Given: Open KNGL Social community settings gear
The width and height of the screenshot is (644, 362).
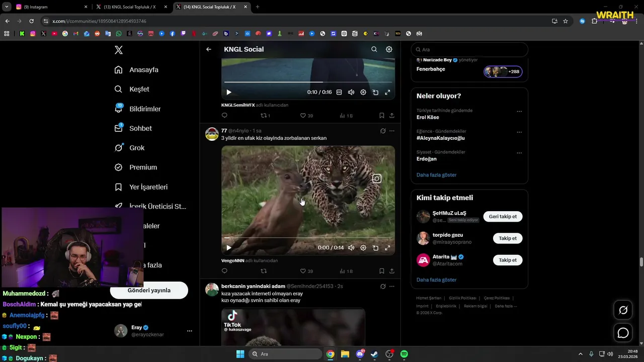Looking at the screenshot, I should [x=389, y=49].
